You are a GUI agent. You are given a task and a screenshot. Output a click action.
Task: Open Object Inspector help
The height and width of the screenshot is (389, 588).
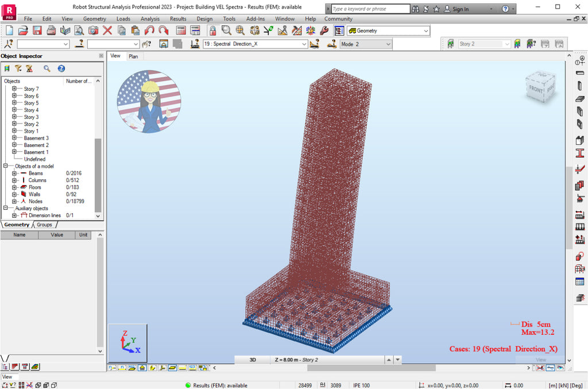[x=61, y=68]
